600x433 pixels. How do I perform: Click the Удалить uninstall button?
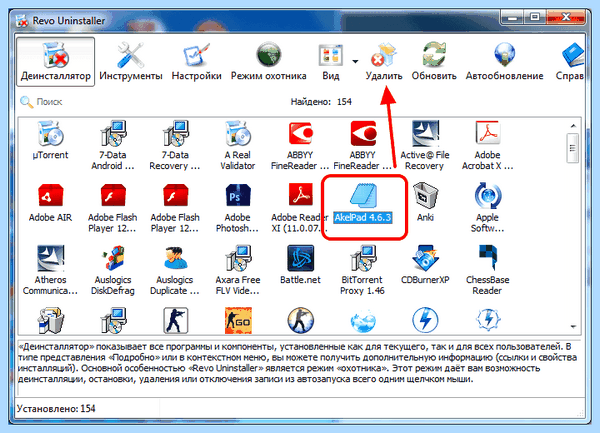pos(383,62)
